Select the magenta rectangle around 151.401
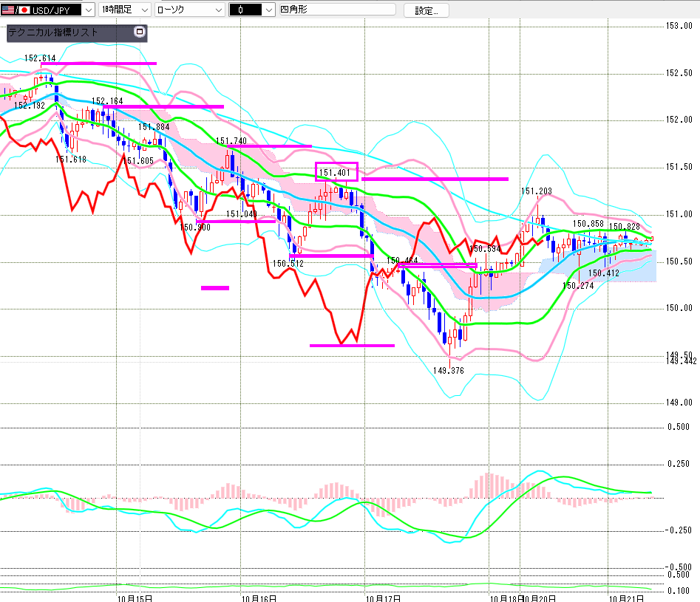Image resolution: width=700 pixels, height=602 pixels. tap(336, 171)
